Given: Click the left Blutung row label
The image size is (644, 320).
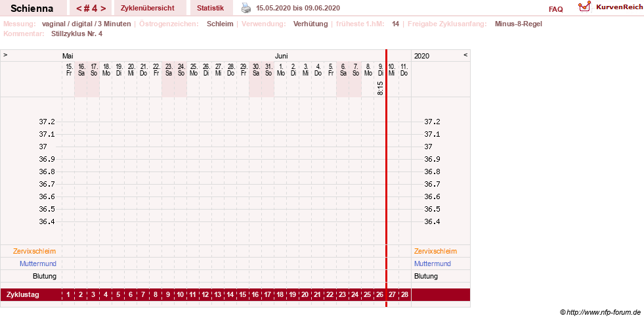Looking at the screenshot, I should [x=45, y=276].
